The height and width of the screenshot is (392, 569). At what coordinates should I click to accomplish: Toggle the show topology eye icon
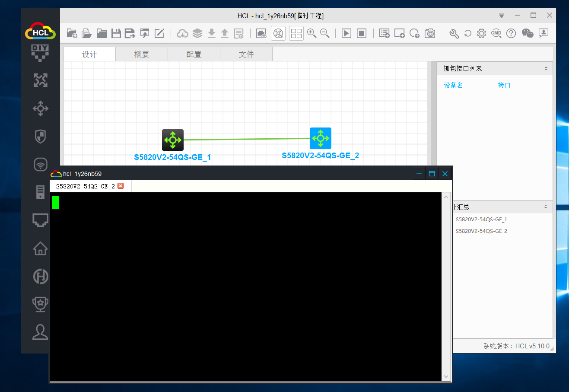click(279, 33)
